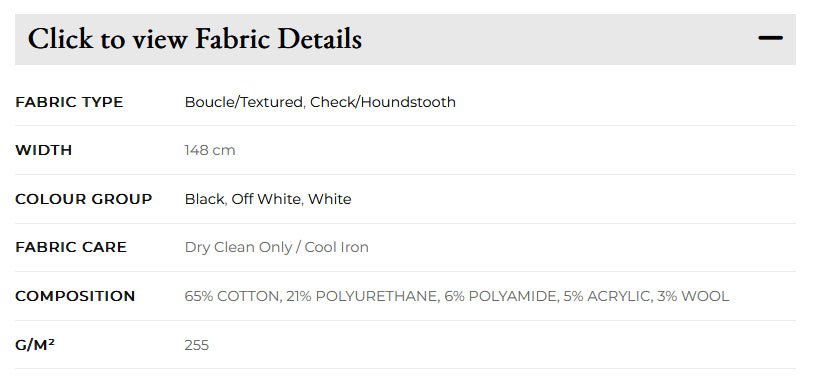Image resolution: width=813 pixels, height=389 pixels.
Task: Click the Dry Clean Only / Cool Iron text
Action: point(276,247)
